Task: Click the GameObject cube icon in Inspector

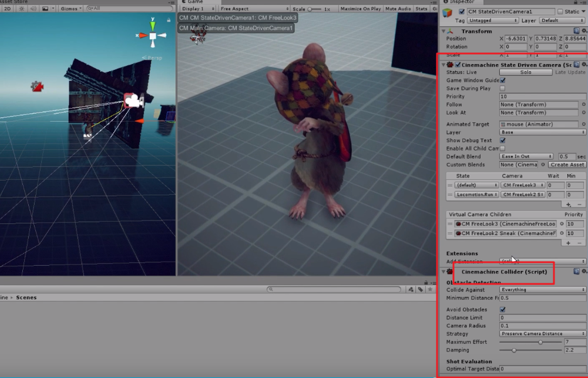Action: [x=448, y=13]
